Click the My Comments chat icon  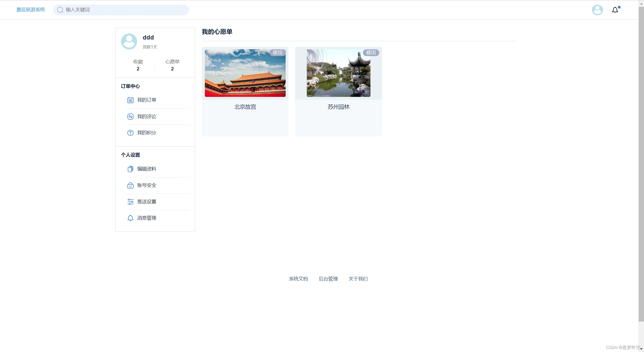[130, 116]
